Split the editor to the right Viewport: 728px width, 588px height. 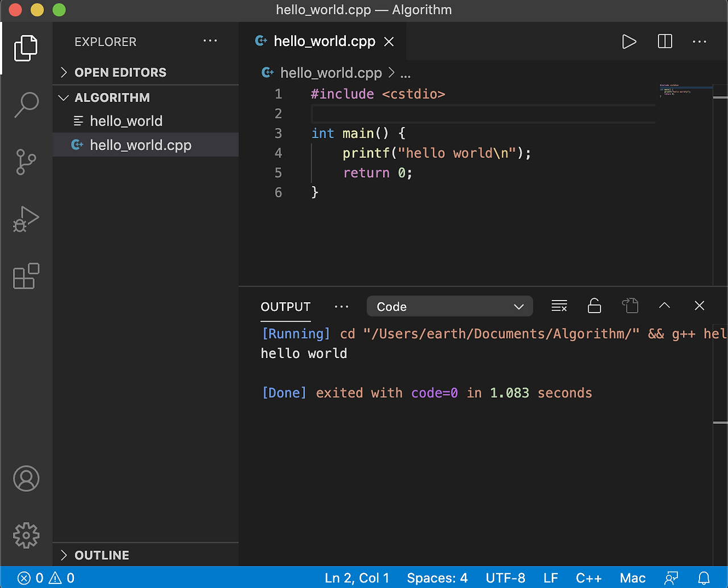click(x=665, y=42)
